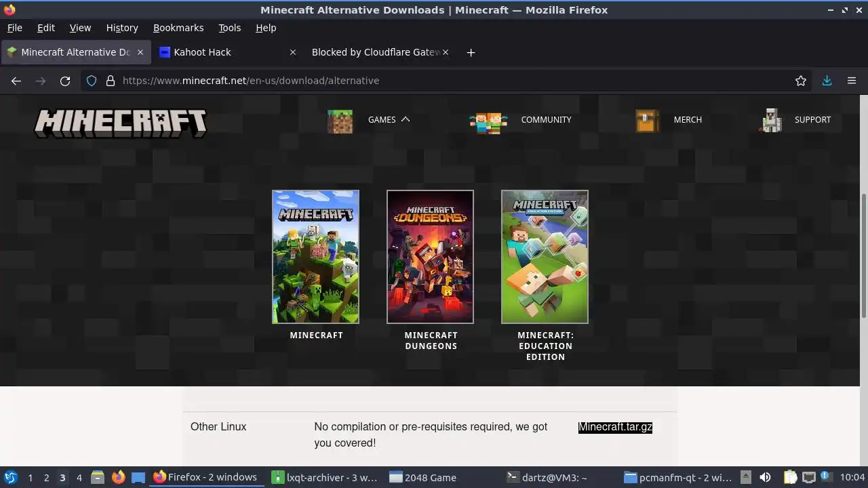Switch to the Kahoot Hack tab
Viewport: 868px width, 488px height.
click(x=227, y=52)
